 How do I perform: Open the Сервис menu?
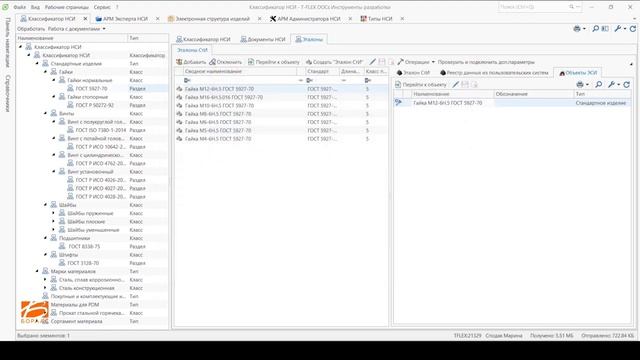[102, 7]
